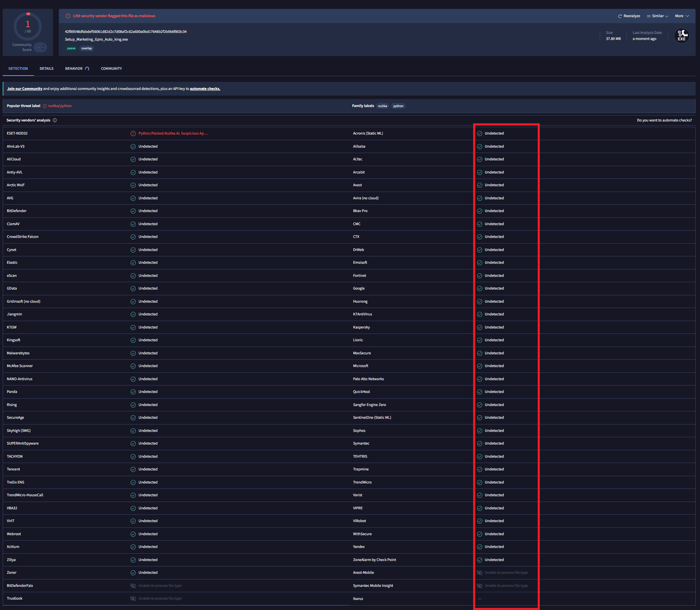Open the More dropdown menu

click(x=682, y=16)
